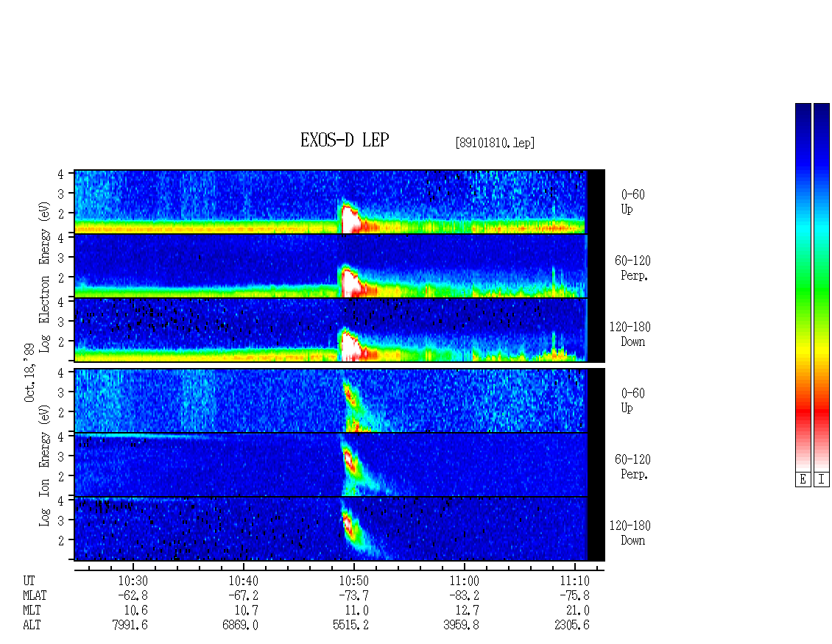Click the Log Ion Energy (eV) axis label
This screenshot has width=832, height=644.
click(x=44, y=465)
